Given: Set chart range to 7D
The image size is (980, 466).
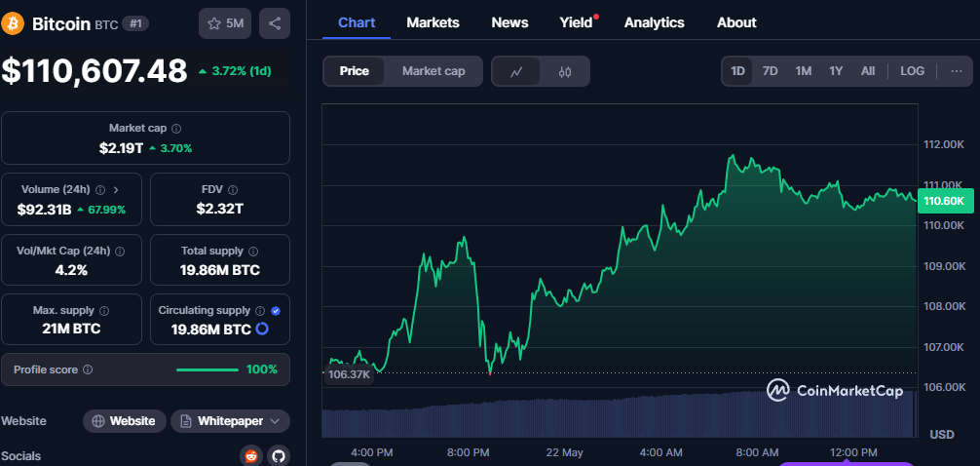Looking at the screenshot, I should (770, 71).
